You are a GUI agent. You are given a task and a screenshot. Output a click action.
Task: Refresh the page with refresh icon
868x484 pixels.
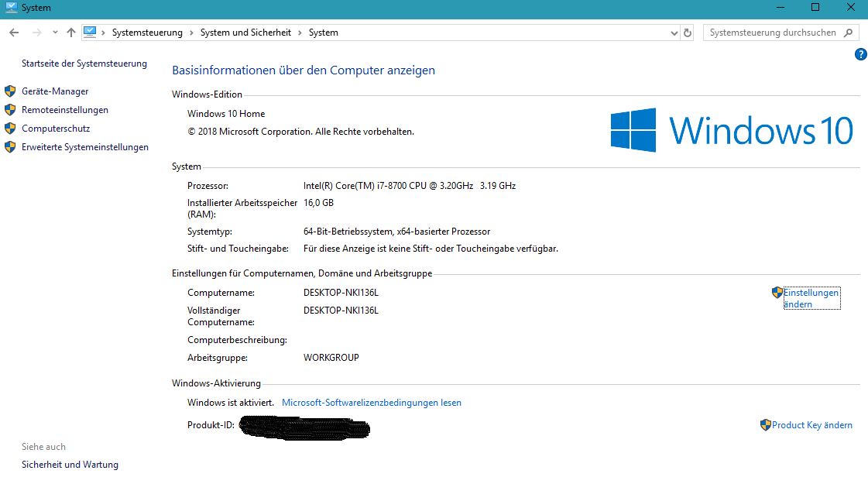click(688, 33)
